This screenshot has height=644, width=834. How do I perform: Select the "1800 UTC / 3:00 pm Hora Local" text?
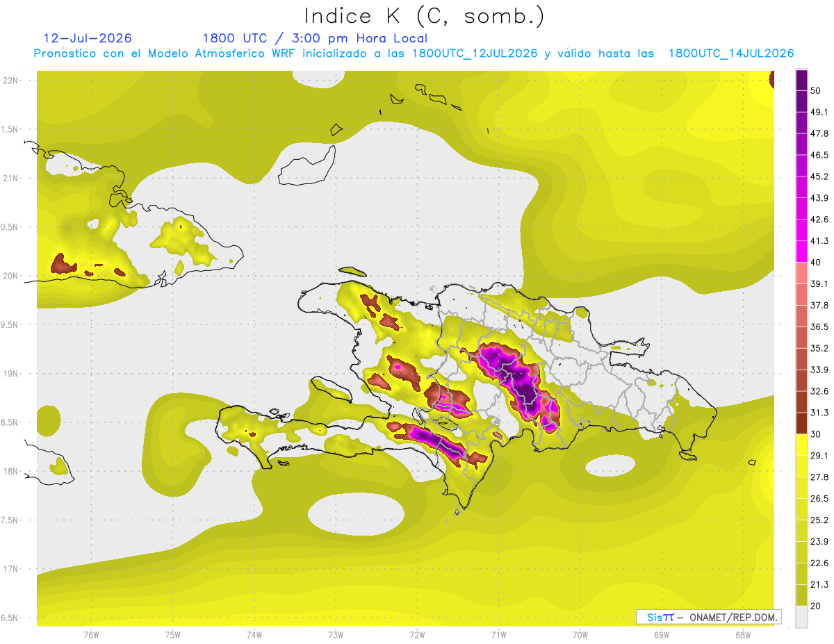[315, 38]
